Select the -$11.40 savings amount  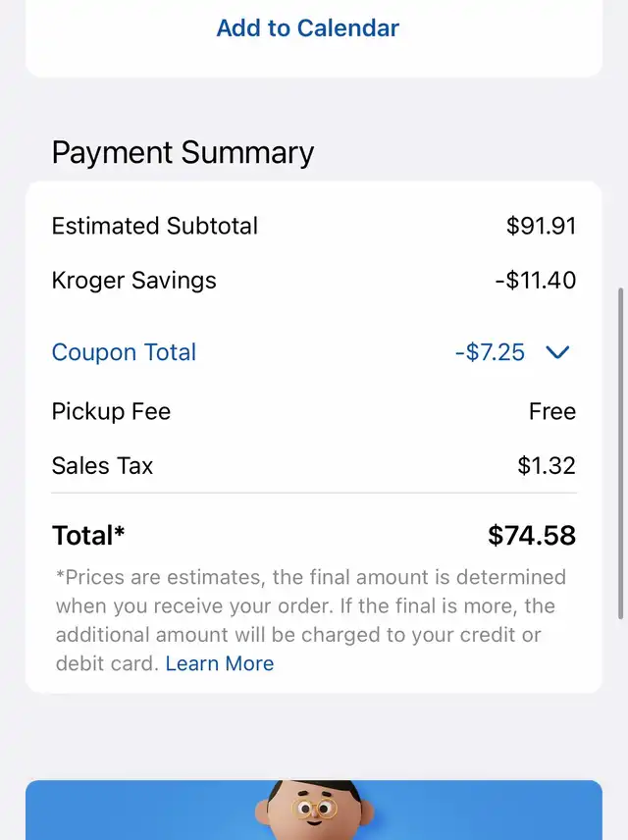[535, 281]
